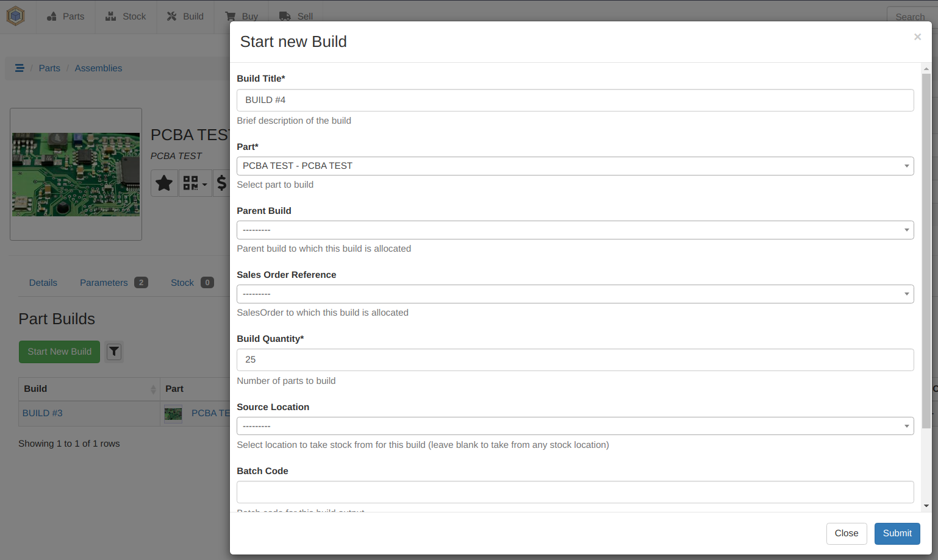Image resolution: width=938 pixels, height=560 pixels.
Task: Click the Close button in the dialog footer
Action: tap(846, 533)
